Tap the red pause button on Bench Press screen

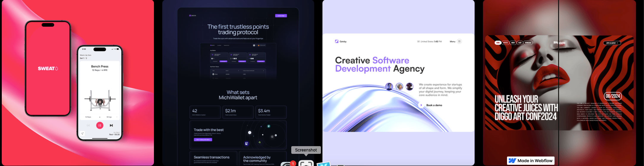click(100, 125)
